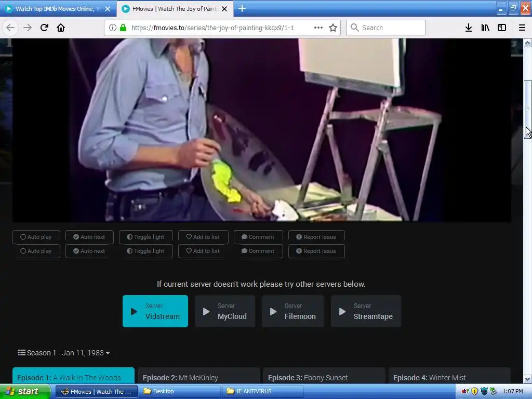Screen dimensions: 532x399
Task: Switch to the Streamtape server
Action: point(366,311)
